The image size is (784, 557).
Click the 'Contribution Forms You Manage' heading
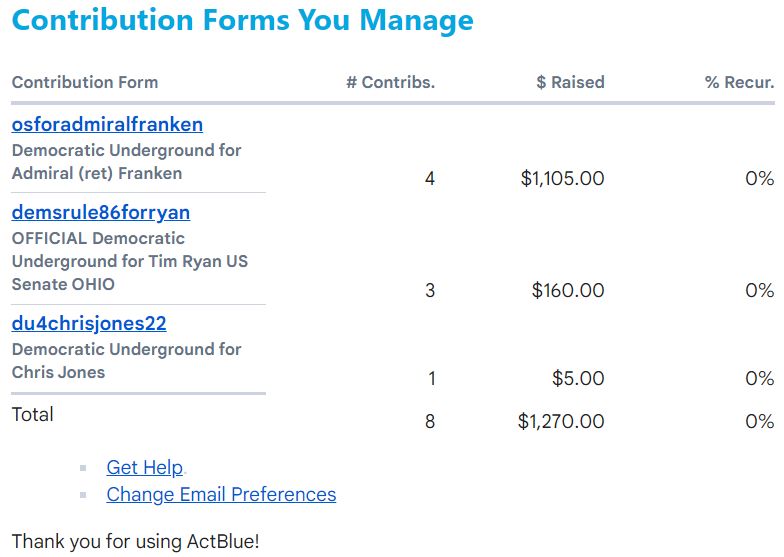[x=242, y=20]
